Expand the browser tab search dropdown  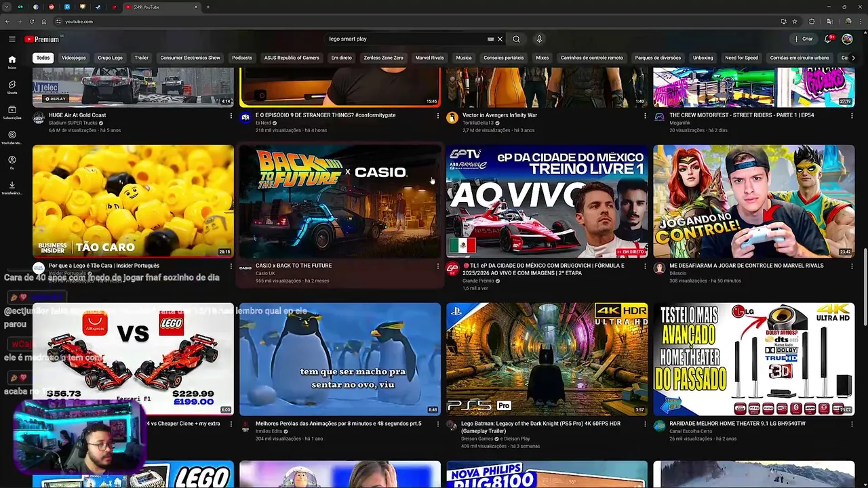[x=5, y=7]
